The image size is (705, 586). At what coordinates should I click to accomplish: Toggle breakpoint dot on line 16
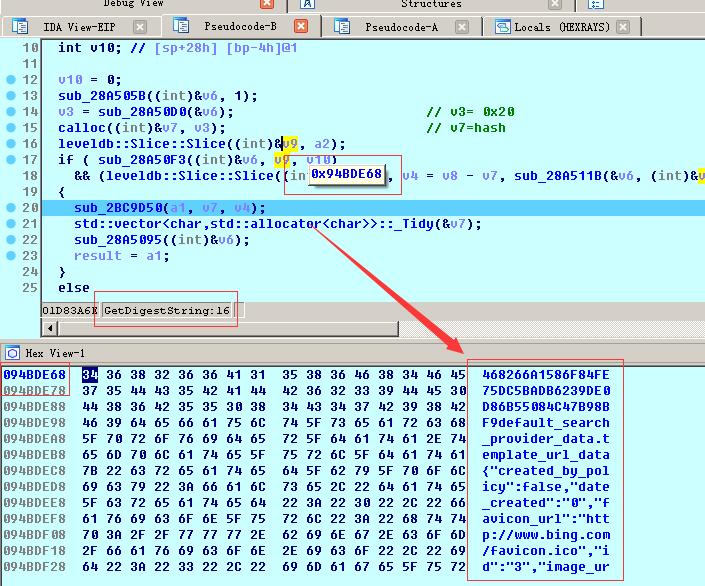pos(11,143)
